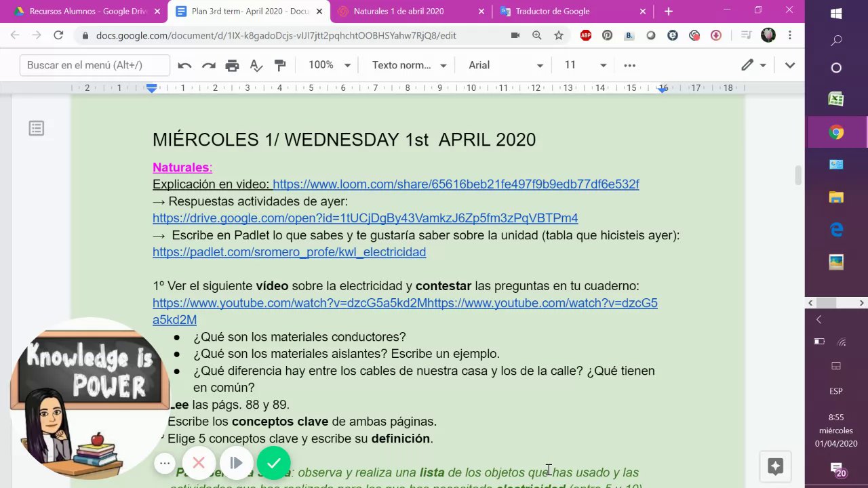Open the editing mode pencil dropdown
Viewport: 868px width, 488px height.
pyautogui.click(x=753, y=65)
